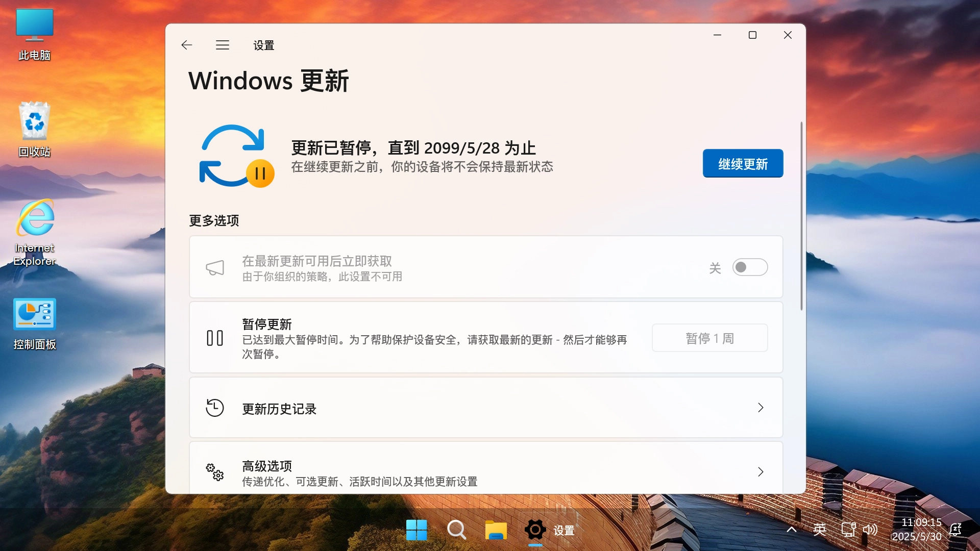Expand hidden icons in system tray
The width and height of the screenshot is (980, 551).
coord(791,530)
